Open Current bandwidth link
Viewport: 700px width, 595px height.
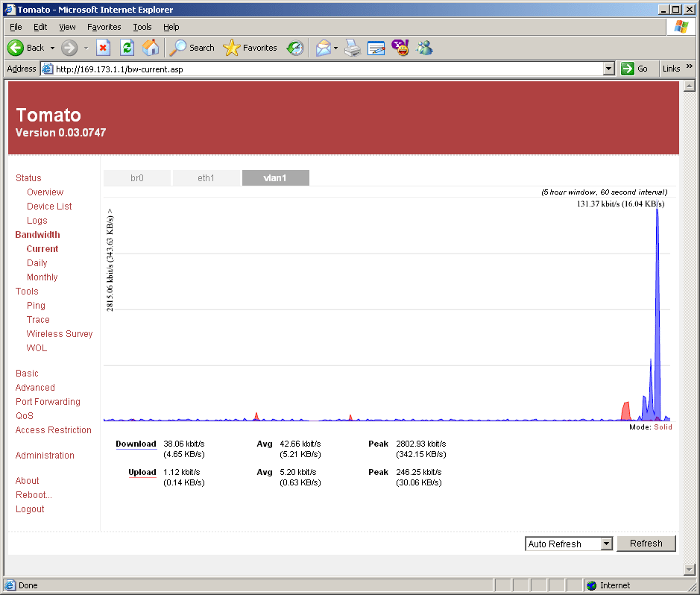click(42, 248)
